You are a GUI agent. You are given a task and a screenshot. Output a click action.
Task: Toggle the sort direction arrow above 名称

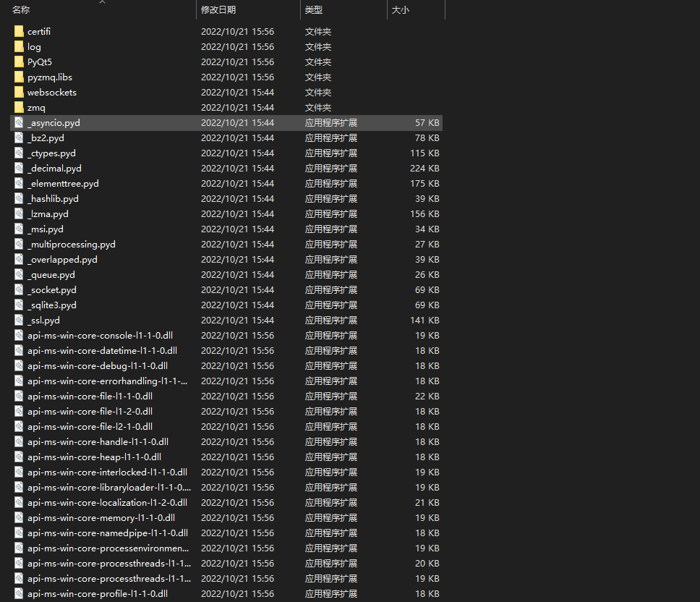click(x=102, y=3)
